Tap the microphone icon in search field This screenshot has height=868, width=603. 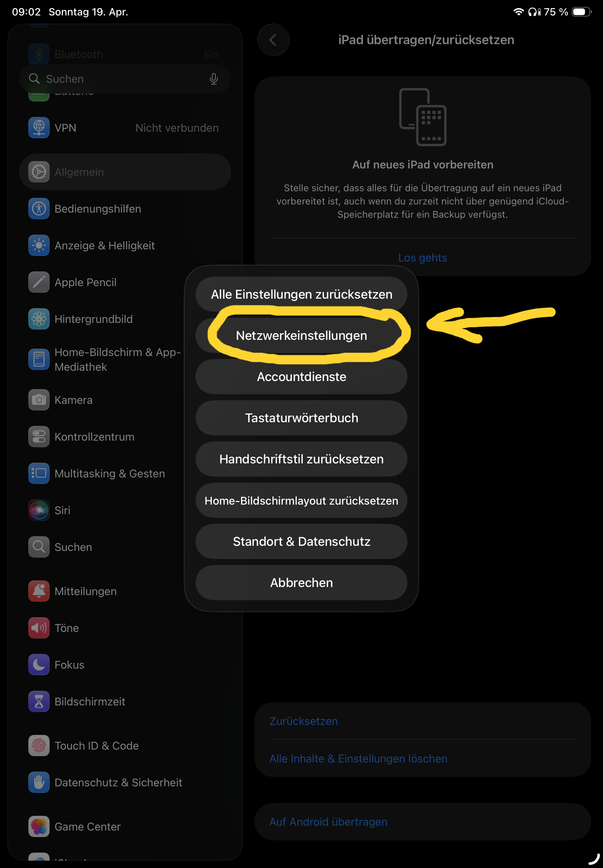(214, 79)
